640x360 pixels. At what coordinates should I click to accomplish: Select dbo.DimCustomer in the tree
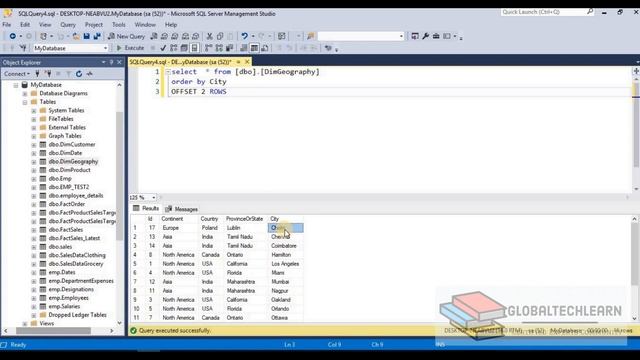72,144
